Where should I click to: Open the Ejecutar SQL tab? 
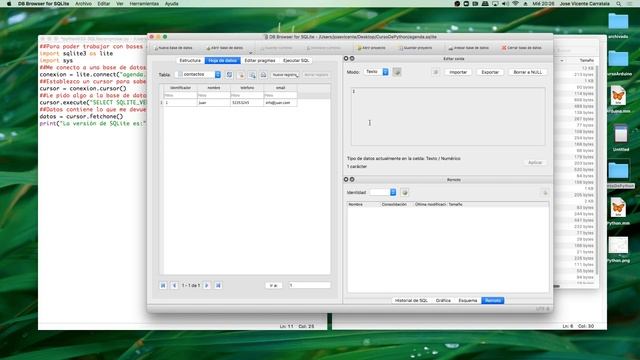point(296,60)
